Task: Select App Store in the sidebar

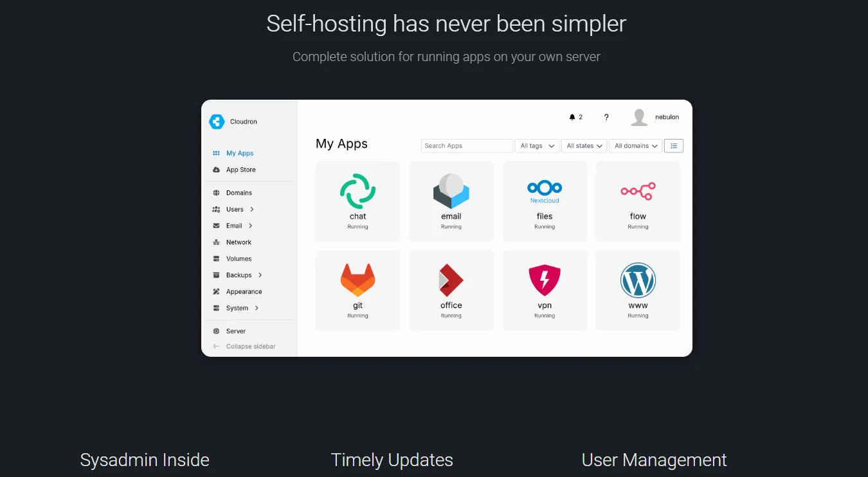Action: click(x=240, y=170)
